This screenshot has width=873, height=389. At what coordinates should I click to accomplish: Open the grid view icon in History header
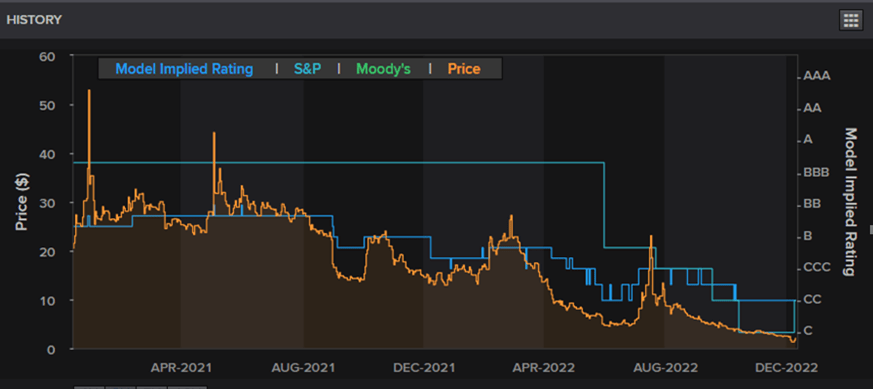pos(850,20)
